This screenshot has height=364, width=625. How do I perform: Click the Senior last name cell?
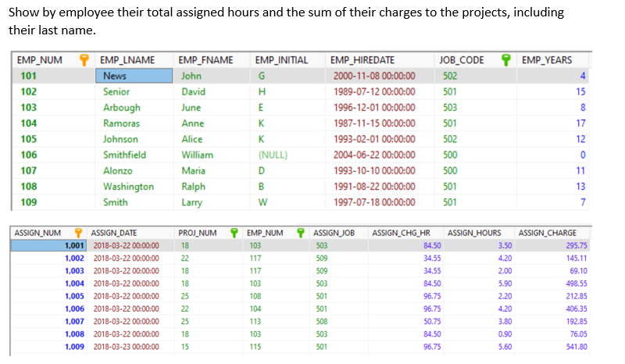134,91
